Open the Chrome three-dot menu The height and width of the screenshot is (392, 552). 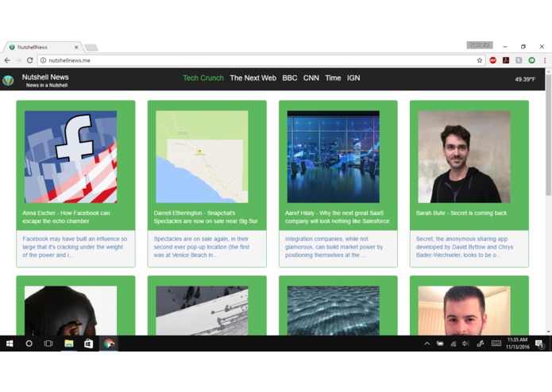point(545,60)
